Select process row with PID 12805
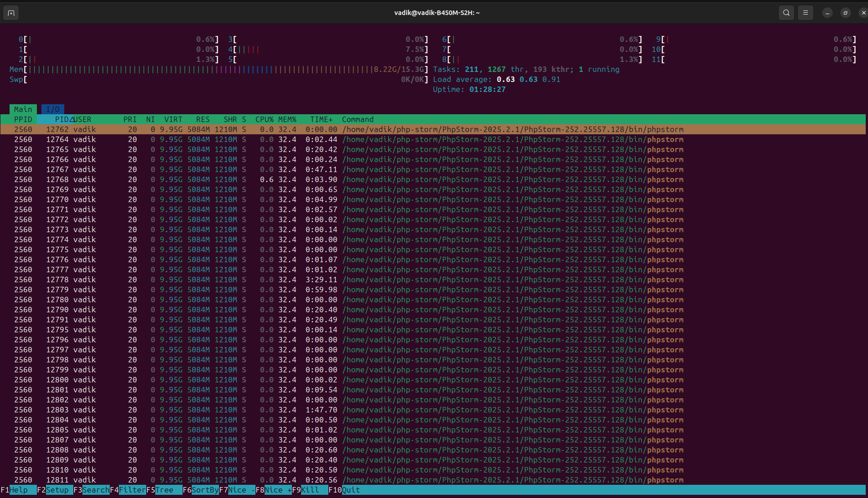Viewport: 868px width, 498px height. point(433,430)
